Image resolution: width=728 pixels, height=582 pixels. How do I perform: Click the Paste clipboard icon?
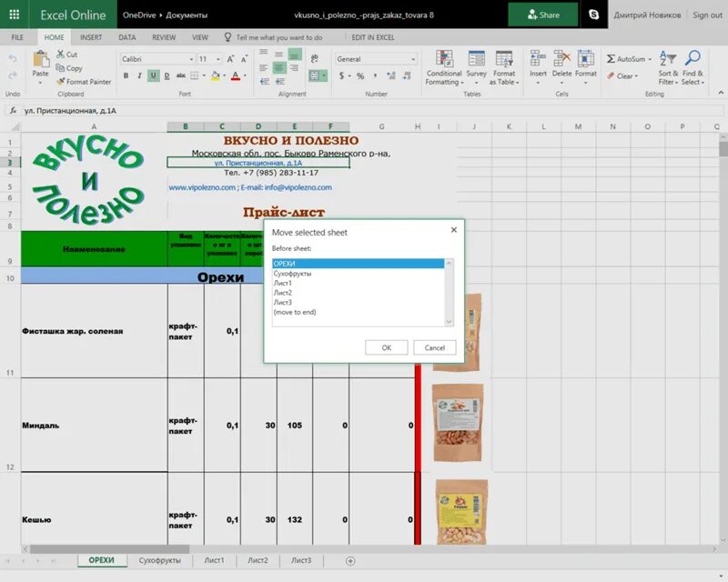(x=40, y=59)
